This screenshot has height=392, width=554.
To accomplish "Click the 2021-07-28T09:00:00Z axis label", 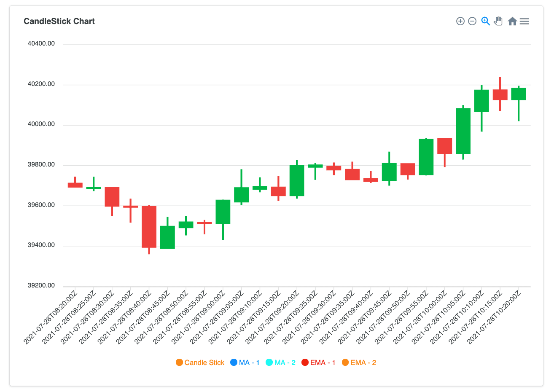I will 198,317.
